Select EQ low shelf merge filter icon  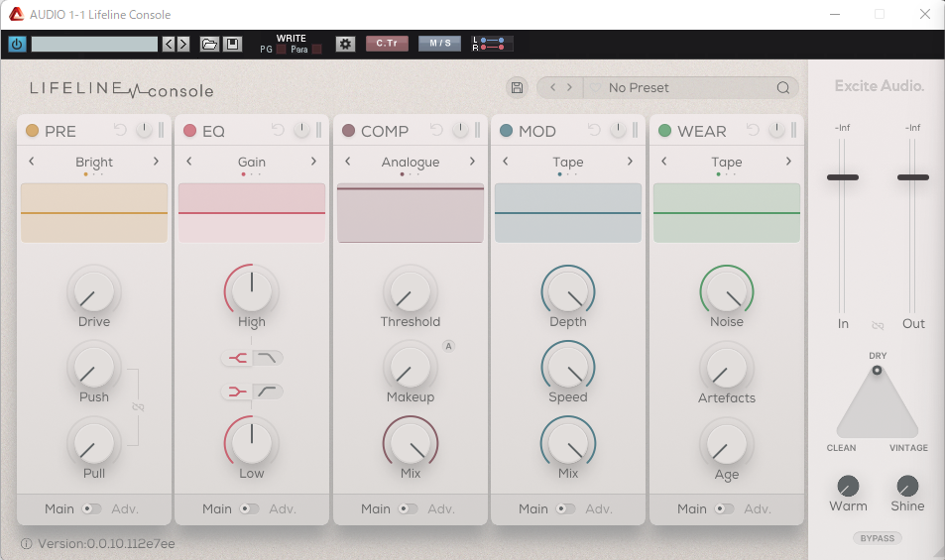tap(237, 392)
